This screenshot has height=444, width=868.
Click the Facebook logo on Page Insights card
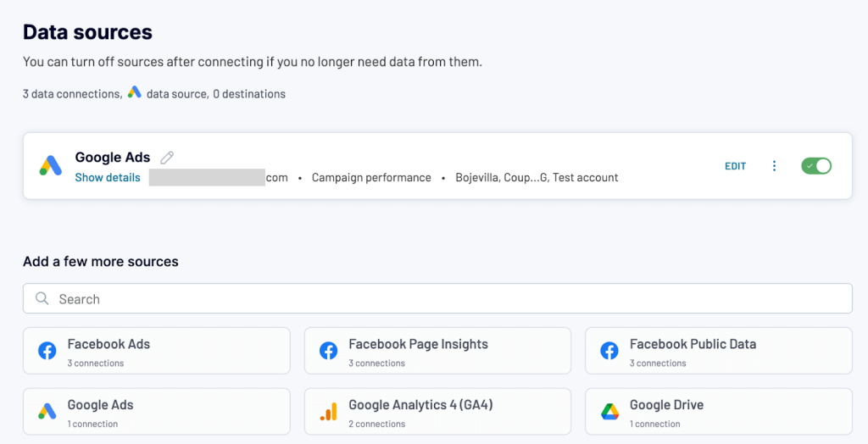tap(328, 351)
